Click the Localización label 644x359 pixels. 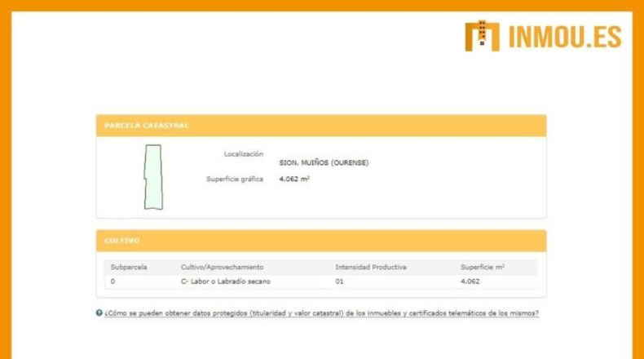(244, 154)
